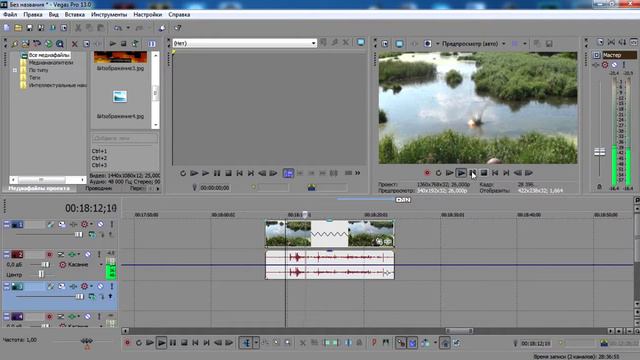This screenshot has height=360, width=640.
Task: Open the Правка menu
Action: (33, 14)
